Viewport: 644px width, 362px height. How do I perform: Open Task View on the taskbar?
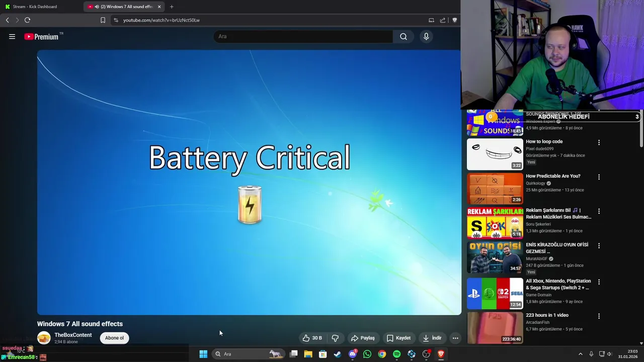(294, 354)
